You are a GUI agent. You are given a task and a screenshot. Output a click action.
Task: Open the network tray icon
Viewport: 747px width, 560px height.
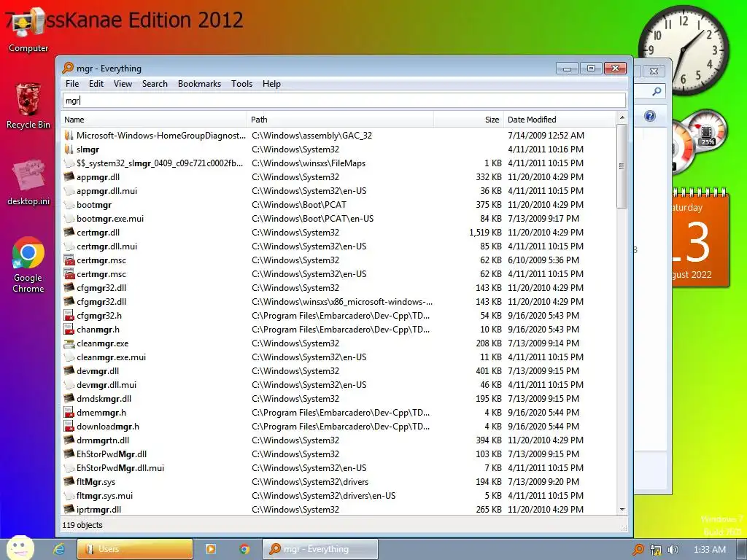[656, 550]
